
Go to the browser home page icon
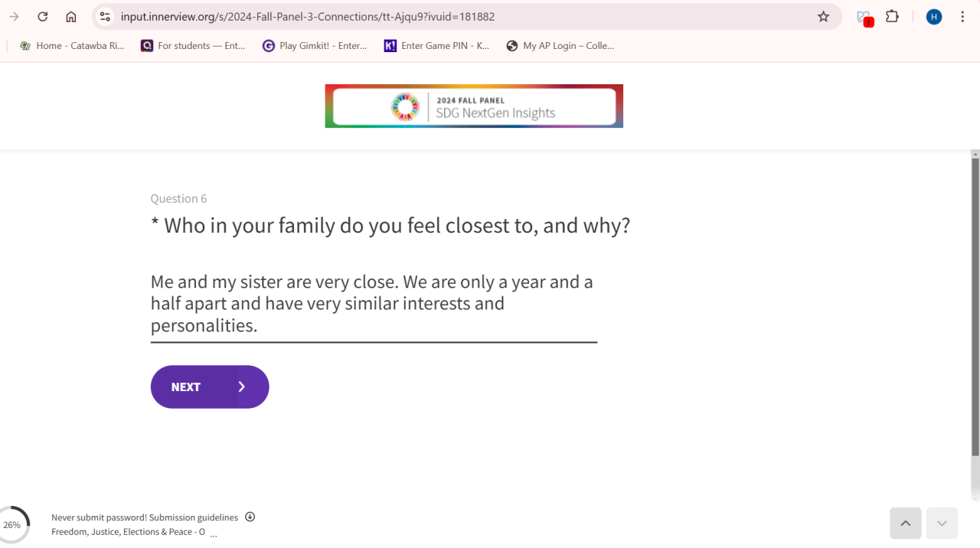(x=71, y=17)
